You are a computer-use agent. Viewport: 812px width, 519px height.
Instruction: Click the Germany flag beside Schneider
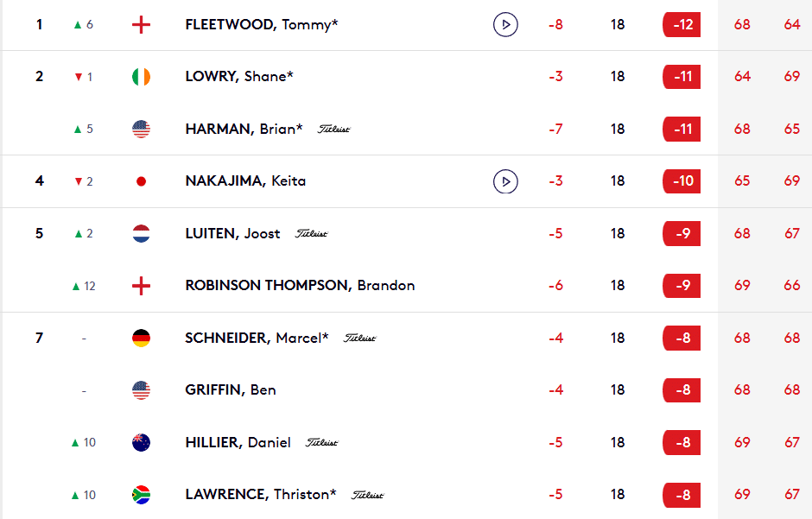click(x=141, y=338)
